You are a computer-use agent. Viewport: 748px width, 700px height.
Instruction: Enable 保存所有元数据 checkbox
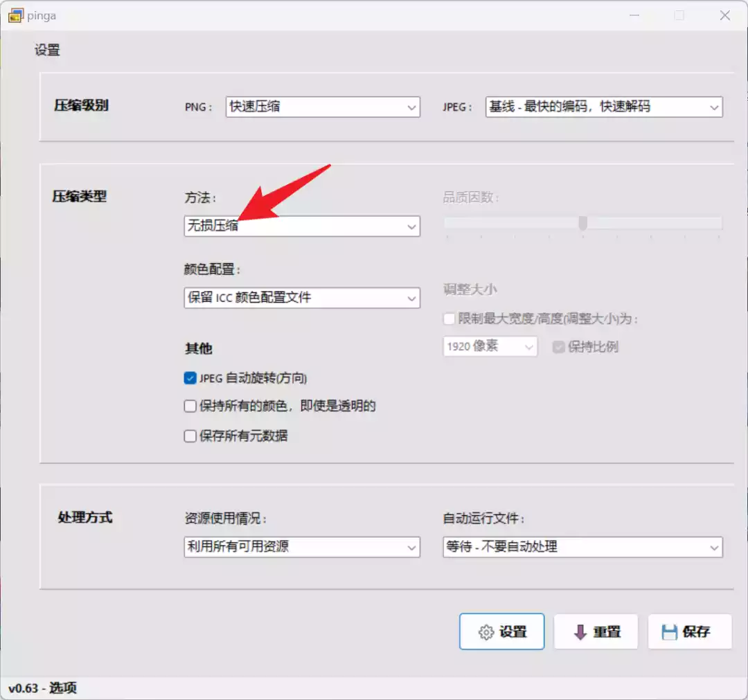pyautogui.click(x=190, y=436)
